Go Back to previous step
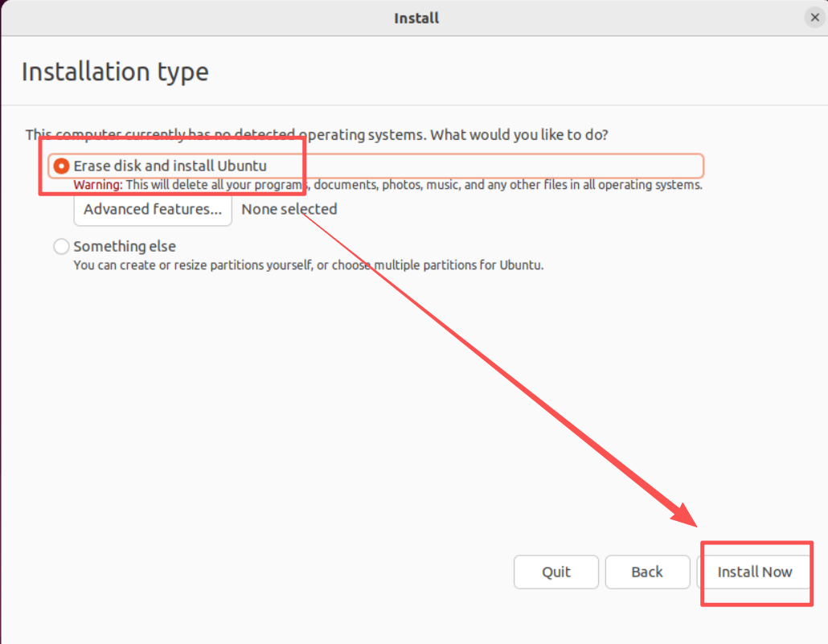828x644 pixels. (647, 572)
